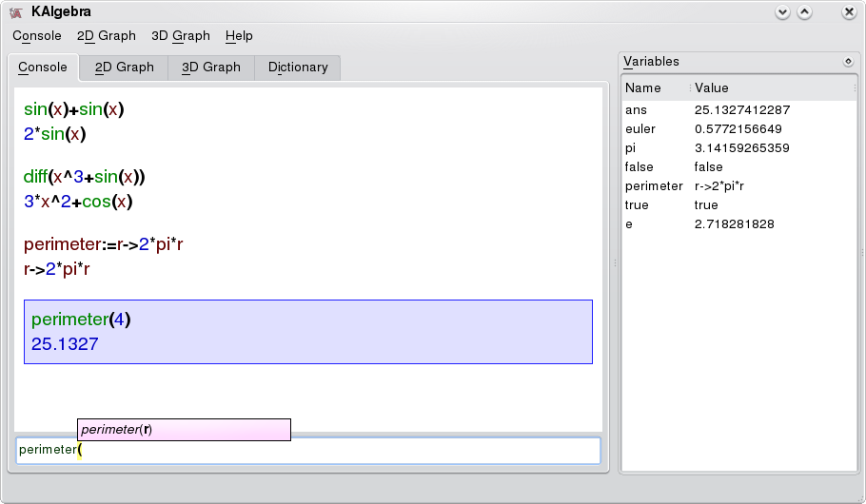Click the value 25.1327412287
Viewport: 866px width, 504px height.
coord(742,110)
